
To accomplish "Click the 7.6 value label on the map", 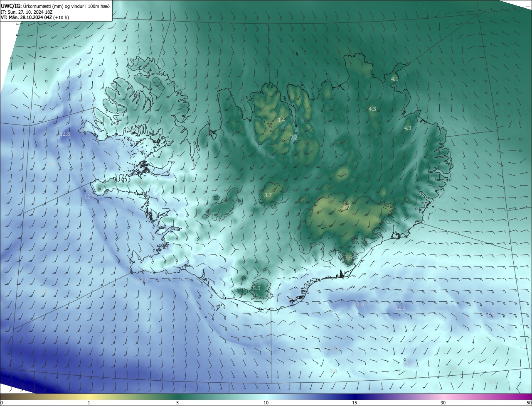I will click(140, 182).
